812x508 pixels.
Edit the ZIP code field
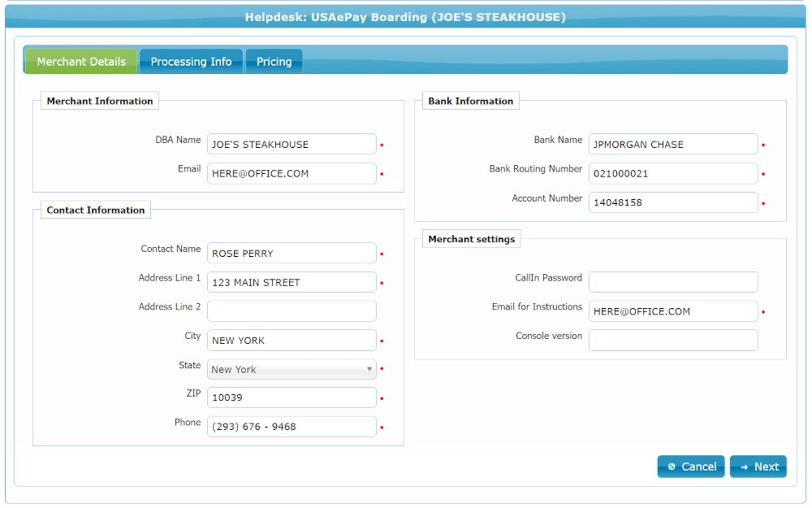click(292, 397)
